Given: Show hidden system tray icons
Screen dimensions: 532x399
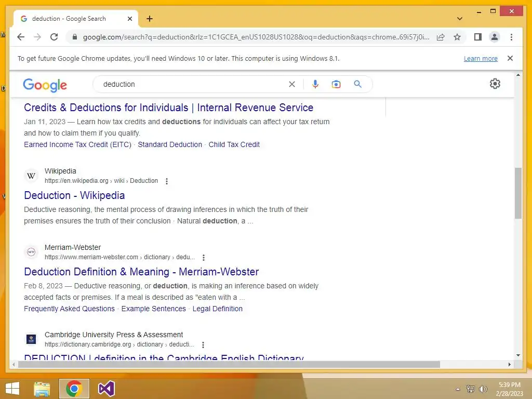Looking at the screenshot, I should click(458, 389).
